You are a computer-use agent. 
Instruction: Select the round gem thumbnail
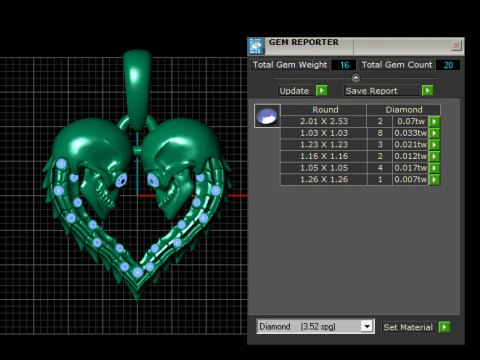pos(267,116)
